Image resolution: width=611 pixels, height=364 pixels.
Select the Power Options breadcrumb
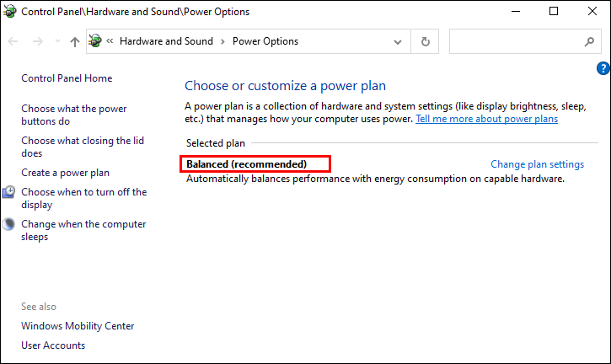(265, 41)
